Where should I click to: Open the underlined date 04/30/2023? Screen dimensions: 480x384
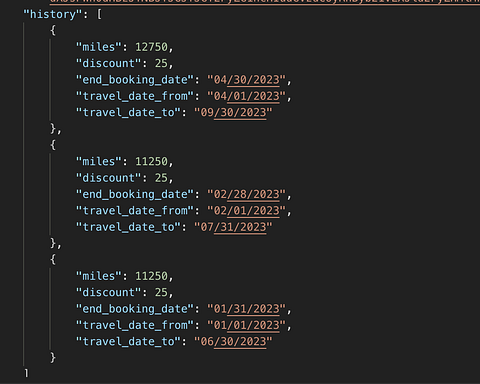tap(247, 80)
